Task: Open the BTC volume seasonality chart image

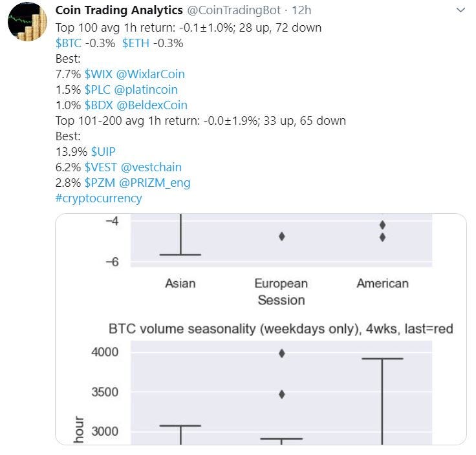Action: pyautogui.click(x=261, y=329)
